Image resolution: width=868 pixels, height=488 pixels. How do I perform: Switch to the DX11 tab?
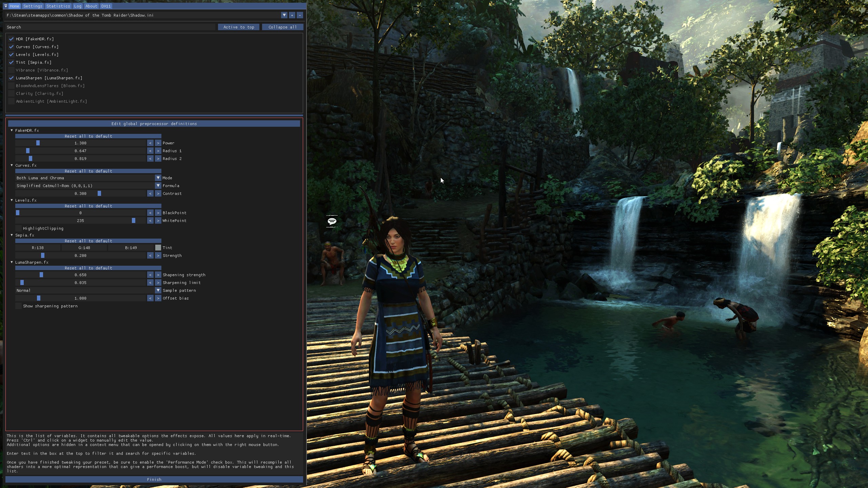(x=106, y=6)
